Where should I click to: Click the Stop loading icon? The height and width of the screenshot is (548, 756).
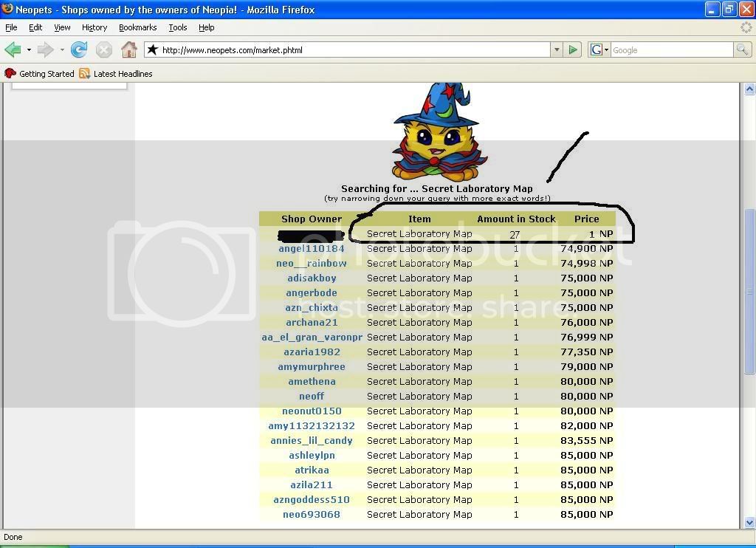pos(104,50)
